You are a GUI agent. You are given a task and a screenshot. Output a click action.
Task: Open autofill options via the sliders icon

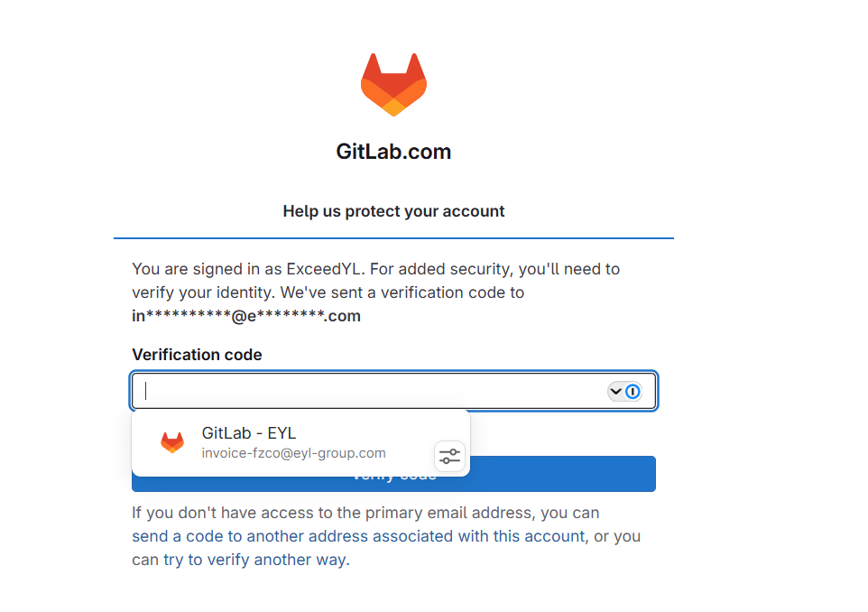pos(449,456)
